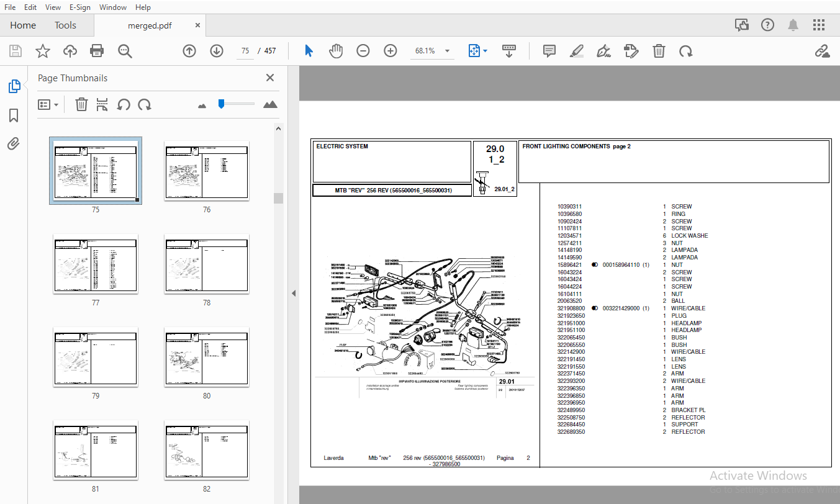Rotate the page clockwise in the toolbar
The image size is (840, 504).
(685, 51)
